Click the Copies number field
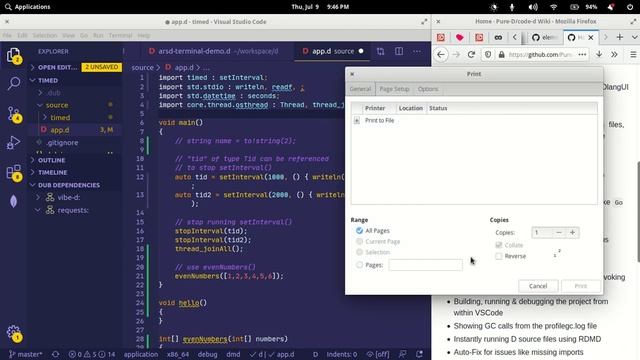The image size is (640, 360). 542,233
